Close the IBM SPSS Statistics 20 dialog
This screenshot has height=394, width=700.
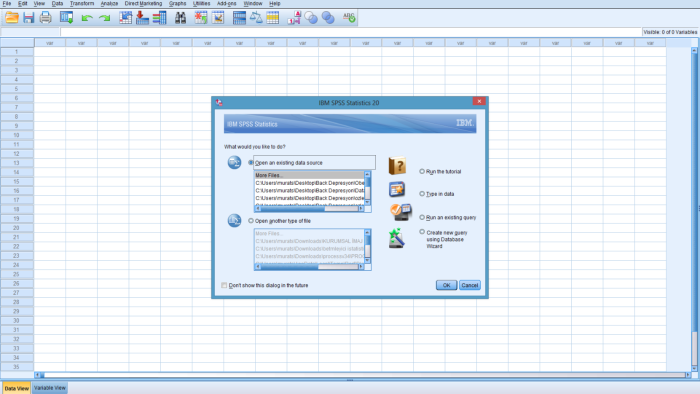[479, 101]
